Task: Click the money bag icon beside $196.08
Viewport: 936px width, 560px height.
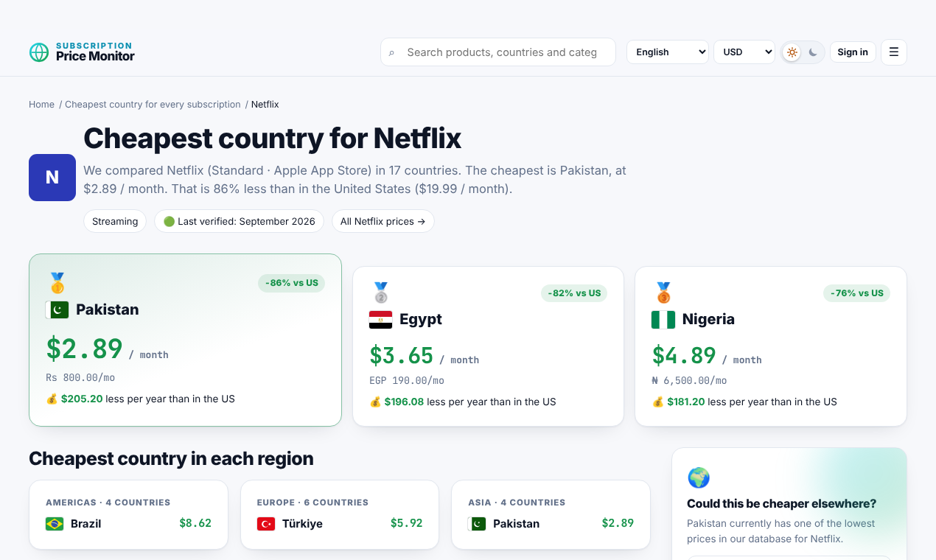Action: pyautogui.click(x=375, y=402)
